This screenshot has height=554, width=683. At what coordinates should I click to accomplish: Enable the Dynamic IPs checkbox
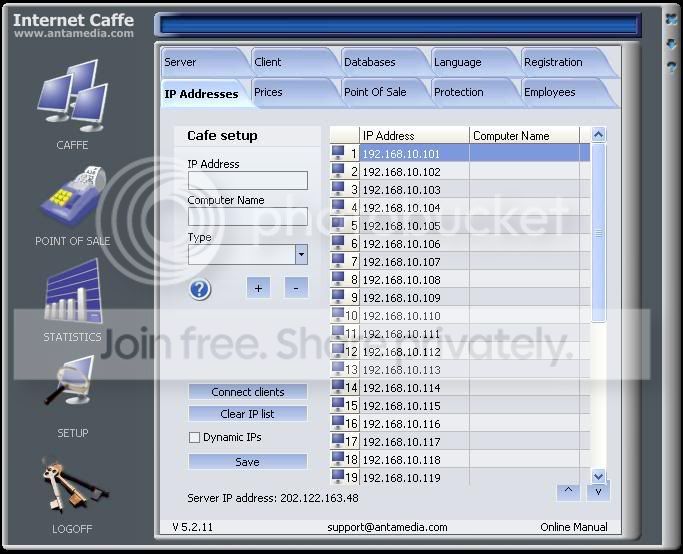pos(194,437)
